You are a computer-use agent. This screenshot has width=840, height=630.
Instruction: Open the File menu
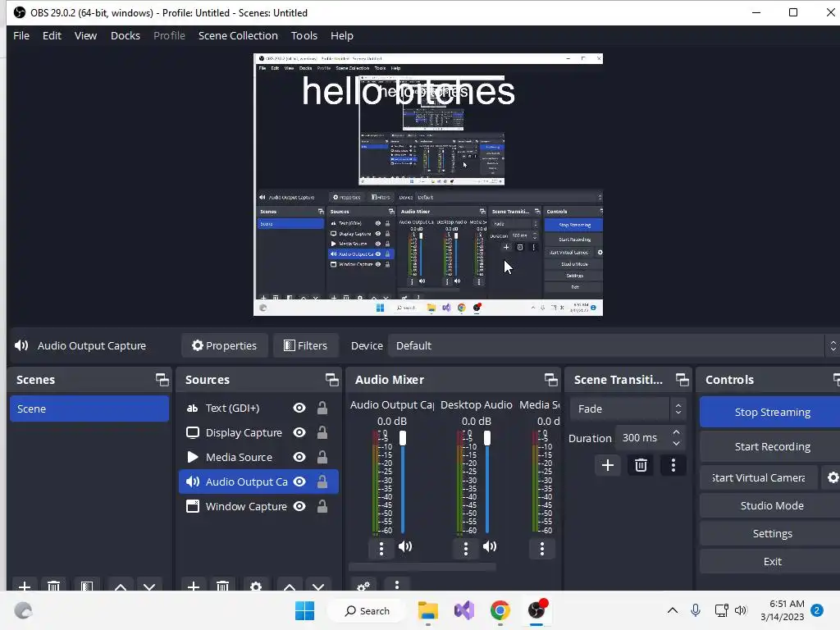click(x=21, y=36)
